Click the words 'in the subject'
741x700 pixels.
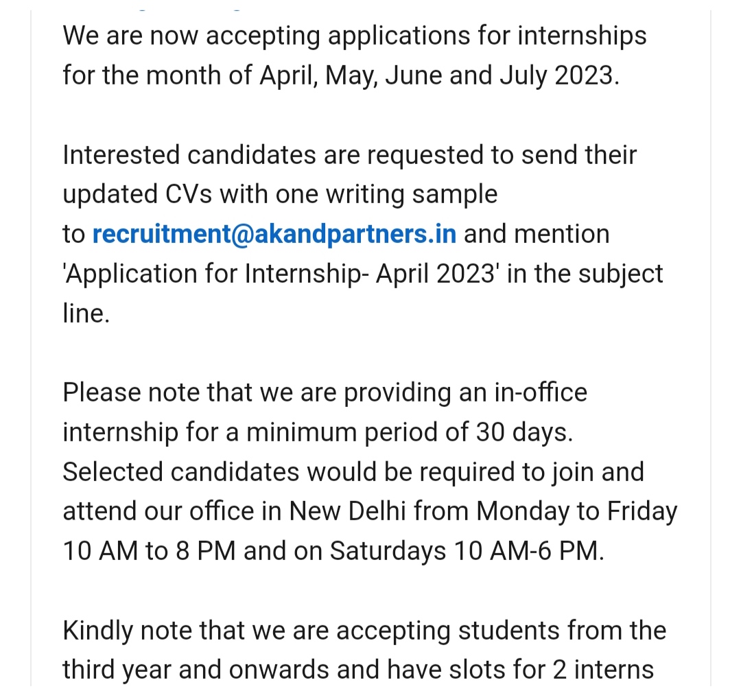coord(585,274)
